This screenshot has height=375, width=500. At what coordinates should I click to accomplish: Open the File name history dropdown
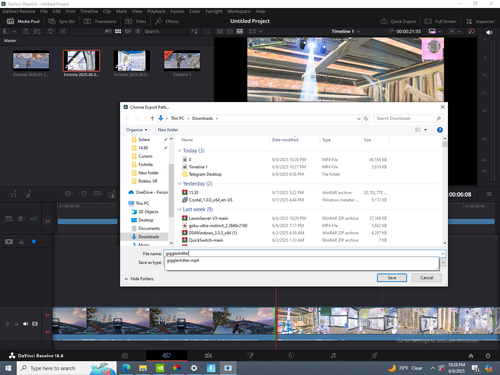click(443, 254)
